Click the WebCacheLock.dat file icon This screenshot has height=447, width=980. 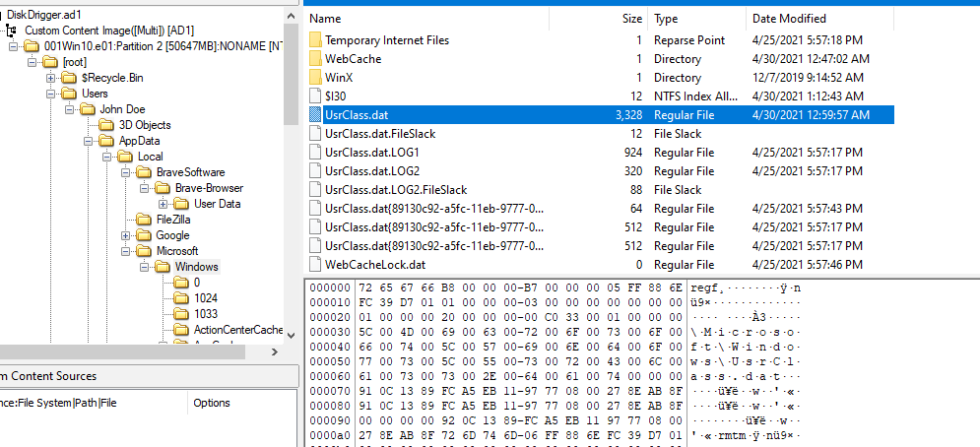click(316, 265)
